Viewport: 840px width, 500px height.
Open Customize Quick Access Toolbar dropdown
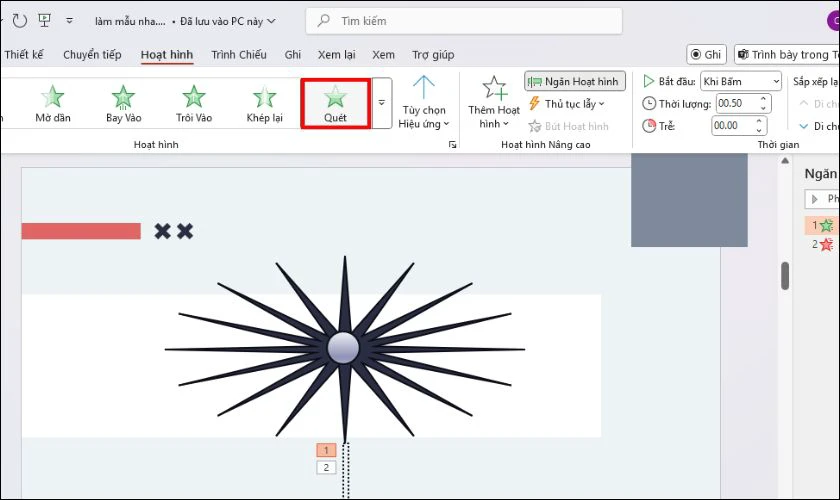(70, 21)
